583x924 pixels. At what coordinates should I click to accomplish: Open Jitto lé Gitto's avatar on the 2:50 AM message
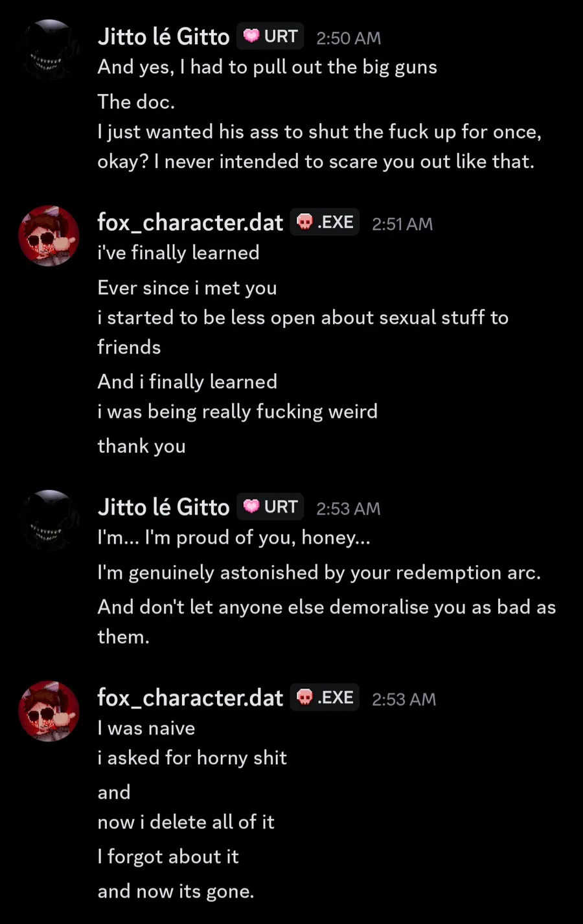(x=49, y=50)
